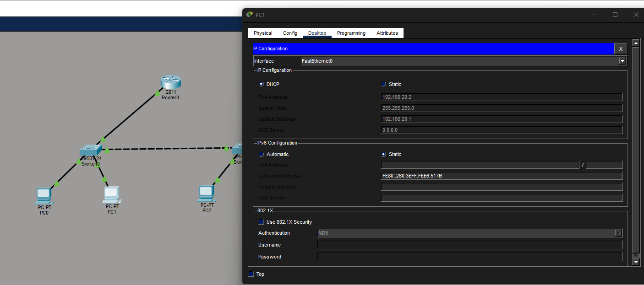Click the PC0 computer icon

44,196
